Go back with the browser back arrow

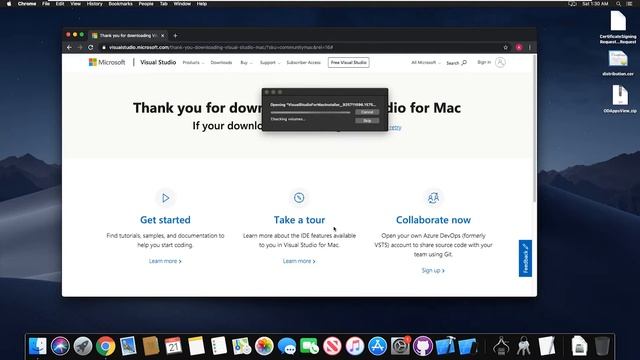tap(69, 47)
